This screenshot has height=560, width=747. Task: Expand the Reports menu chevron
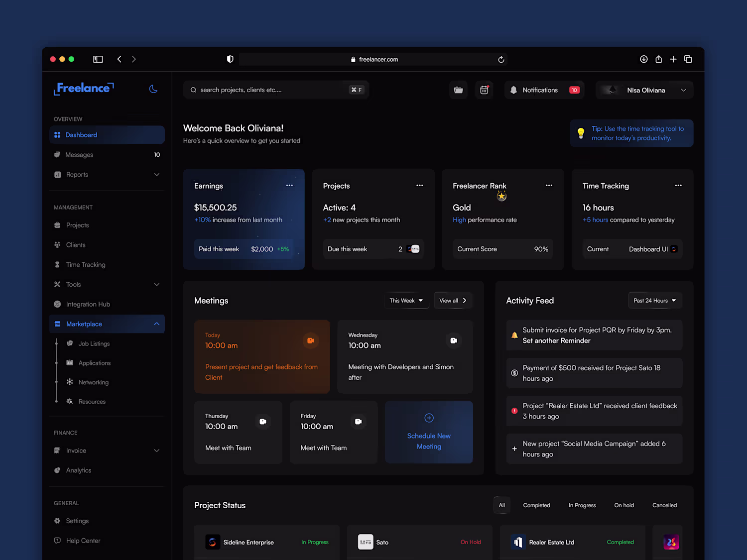(157, 175)
